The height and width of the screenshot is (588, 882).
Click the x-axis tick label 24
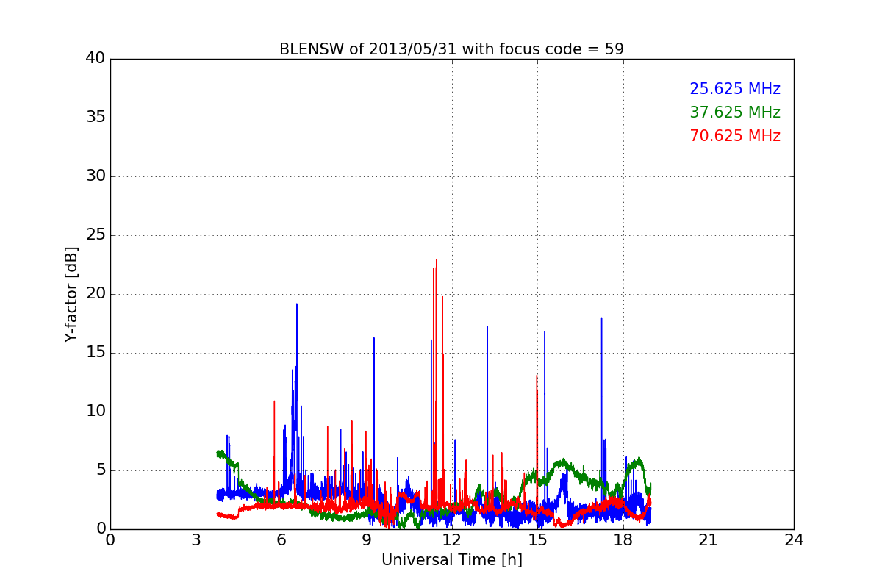click(794, 540)
